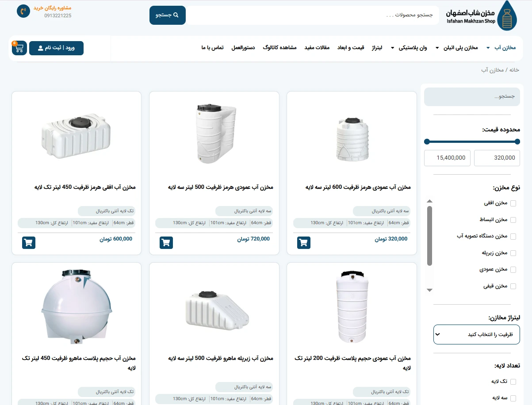This screenshot has height=405, width=532.
Task: Enable the تک لایه layer count checkbox
Action: click(513, 382)
